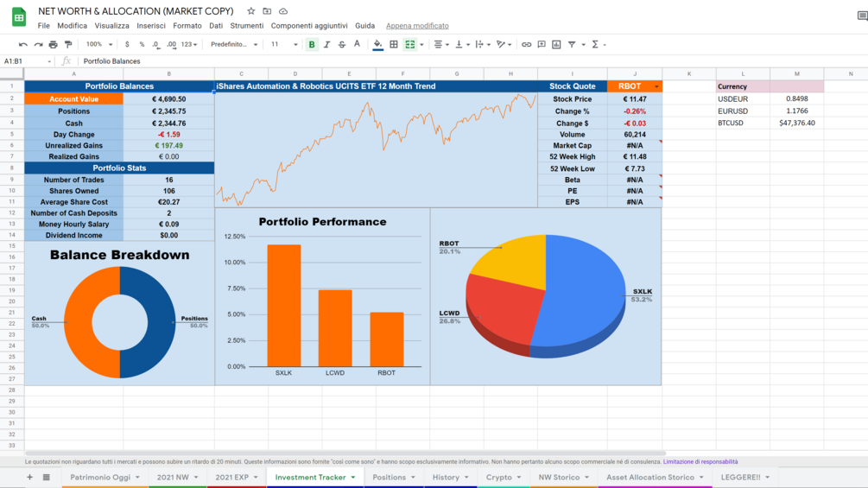The image size is (868, 488).
Task: Open the Inserisci menu
Action: [x=151, y=25]
